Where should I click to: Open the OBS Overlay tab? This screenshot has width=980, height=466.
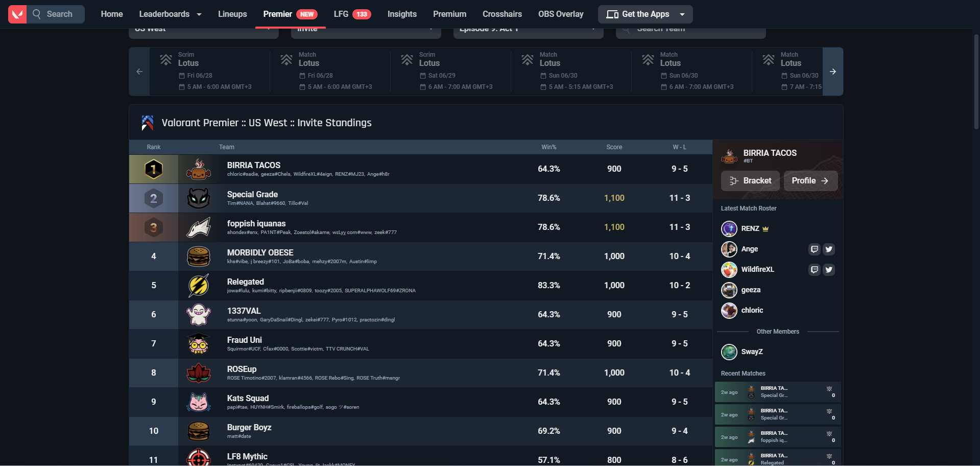tap(561, 14)
